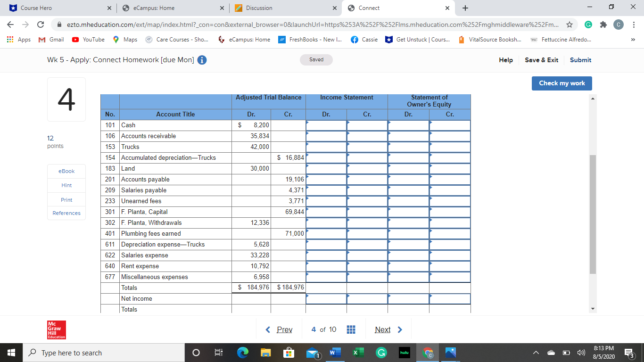644x362 pixels.
Task: Click Net income Income Statement Dr. cell
Action: coord(326,298)
